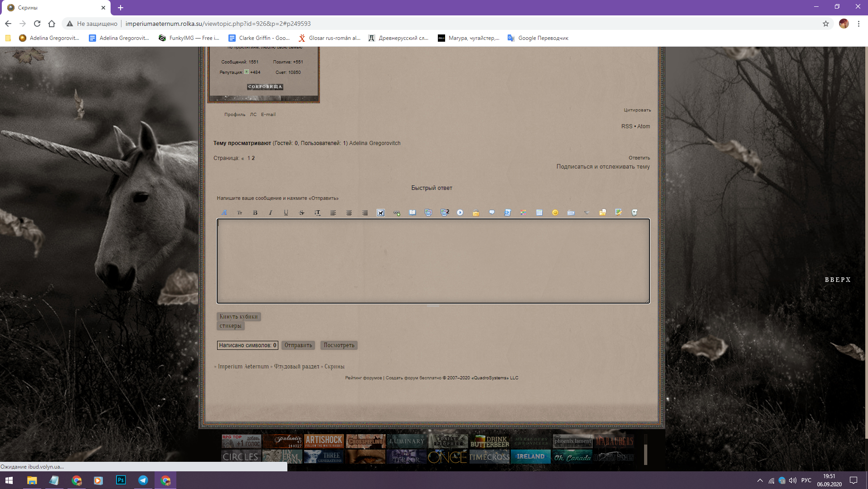Click the 'Кинуть кубики' button
This screenshot has width=868, height=489.
pyautogui.click(x=239, y=317)
